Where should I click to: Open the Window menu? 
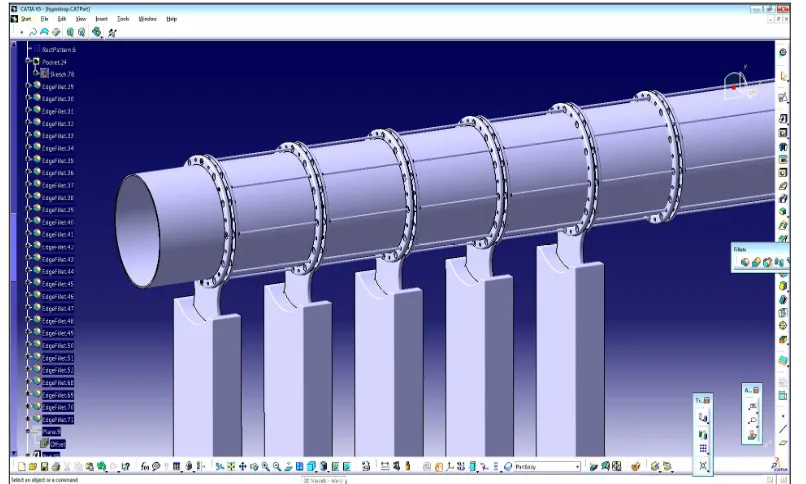(x=148, y=19)
